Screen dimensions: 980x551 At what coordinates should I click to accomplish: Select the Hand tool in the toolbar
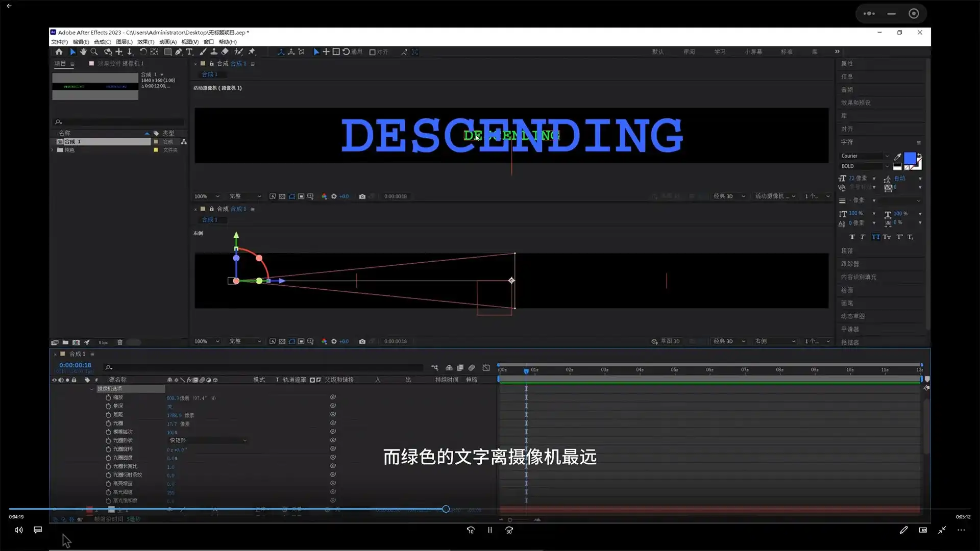83,52
